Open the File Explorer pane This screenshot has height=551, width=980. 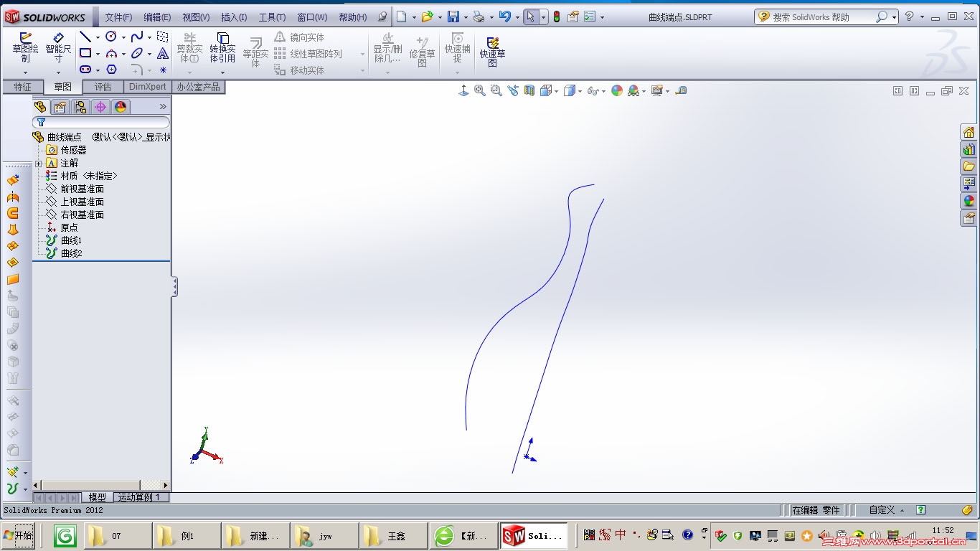click(969, 166)
